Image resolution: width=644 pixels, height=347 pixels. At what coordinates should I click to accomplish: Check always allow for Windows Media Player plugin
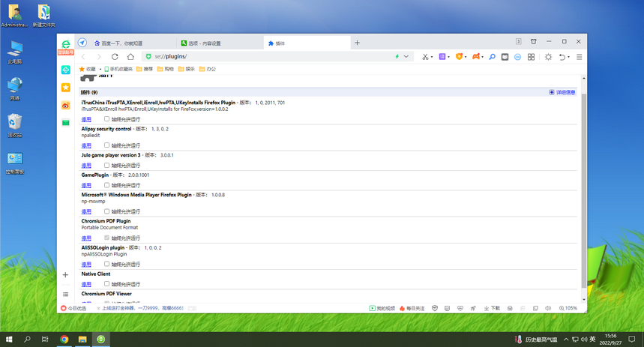pos(106,211)
